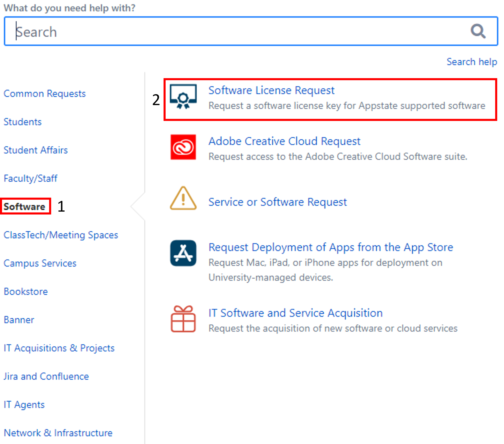Screen dimensions: 504x444
Task: Open the Campus Services category
Action: (x=40, y=263)
